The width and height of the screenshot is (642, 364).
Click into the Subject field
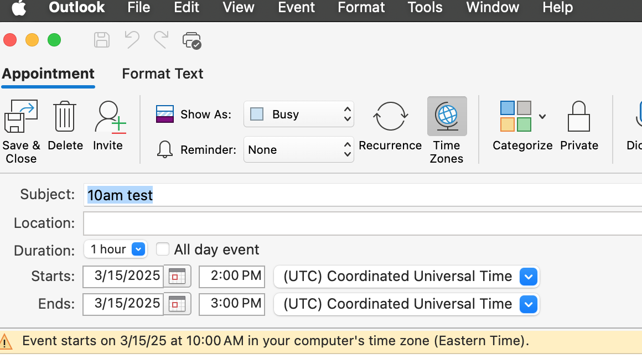[363, 195]
